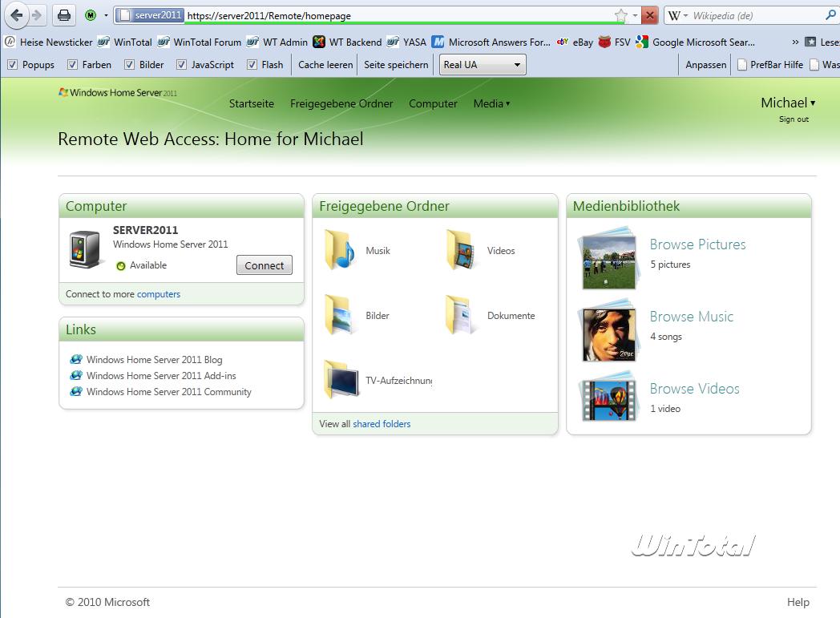Click the Browse Videos balloon thumbnail
This screenshot has height=618, width=840.
(x=608, y=398)
